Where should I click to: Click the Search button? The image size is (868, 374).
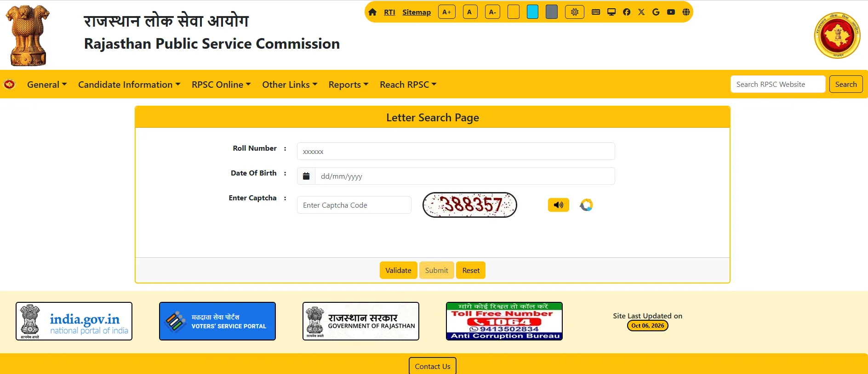click(846, 84)
